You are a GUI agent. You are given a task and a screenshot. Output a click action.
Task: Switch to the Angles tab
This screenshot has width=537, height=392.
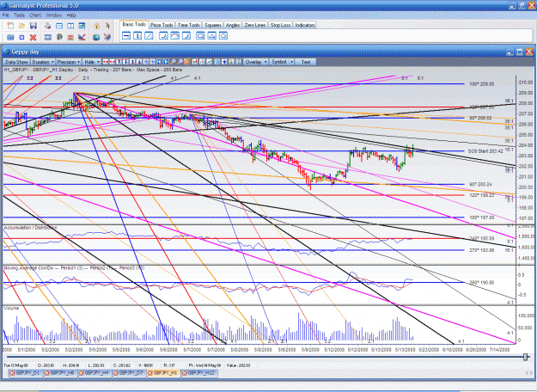[233, 25]
